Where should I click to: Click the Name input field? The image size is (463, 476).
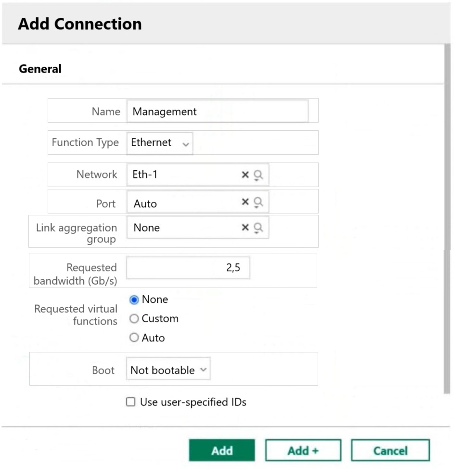point(218,111)
